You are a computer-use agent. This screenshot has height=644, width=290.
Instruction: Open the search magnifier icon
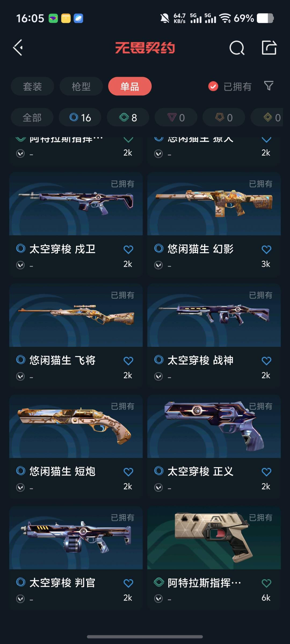click(x=237, y=48)
